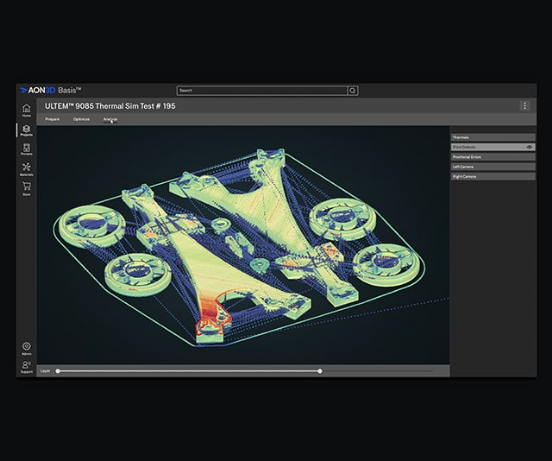Select the Left Camera view
The image size is (552, 461).
click(493, 167)
